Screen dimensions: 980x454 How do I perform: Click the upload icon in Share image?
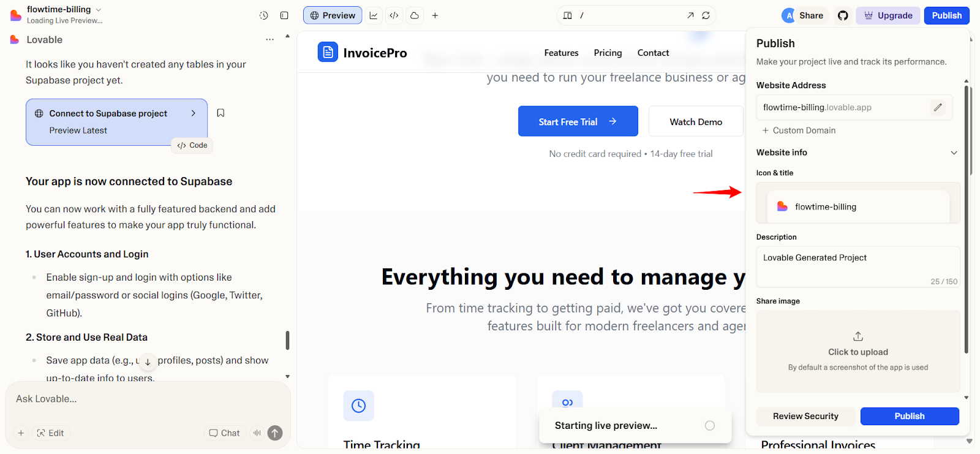point(858,336)
